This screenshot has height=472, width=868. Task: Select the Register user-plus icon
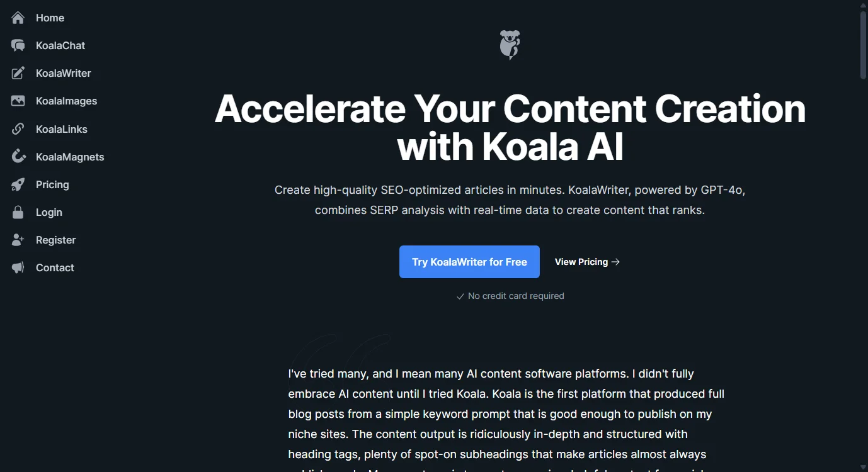[x=18, y=240]
